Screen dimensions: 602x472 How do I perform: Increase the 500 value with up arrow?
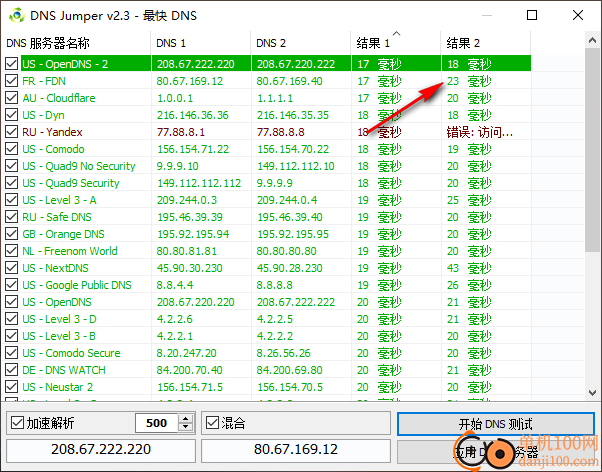(186, 419)
